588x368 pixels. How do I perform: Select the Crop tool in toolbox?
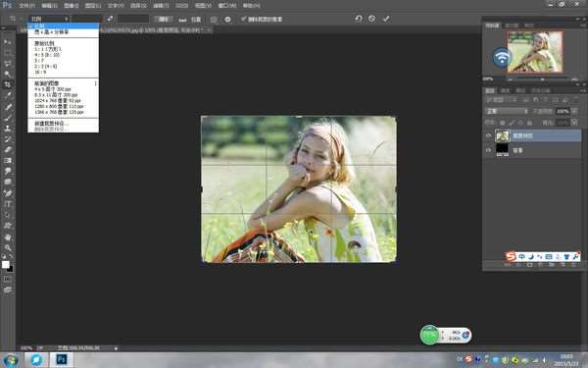point(8,84)
